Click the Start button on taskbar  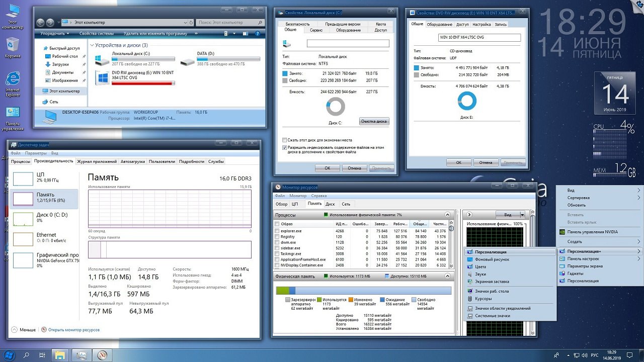pos(9,355)
